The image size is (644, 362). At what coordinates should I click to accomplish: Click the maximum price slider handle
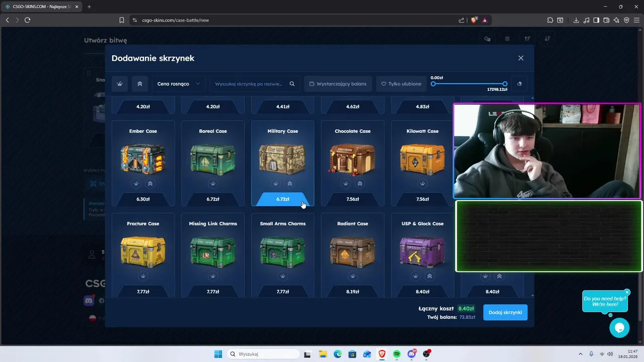pos(505,84)
